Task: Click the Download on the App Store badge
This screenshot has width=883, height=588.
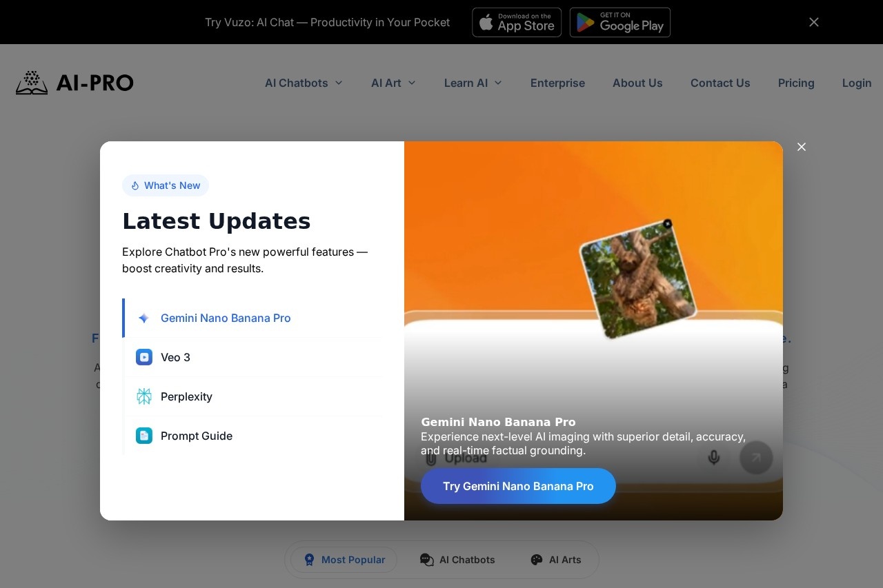Action: point(517,22)
